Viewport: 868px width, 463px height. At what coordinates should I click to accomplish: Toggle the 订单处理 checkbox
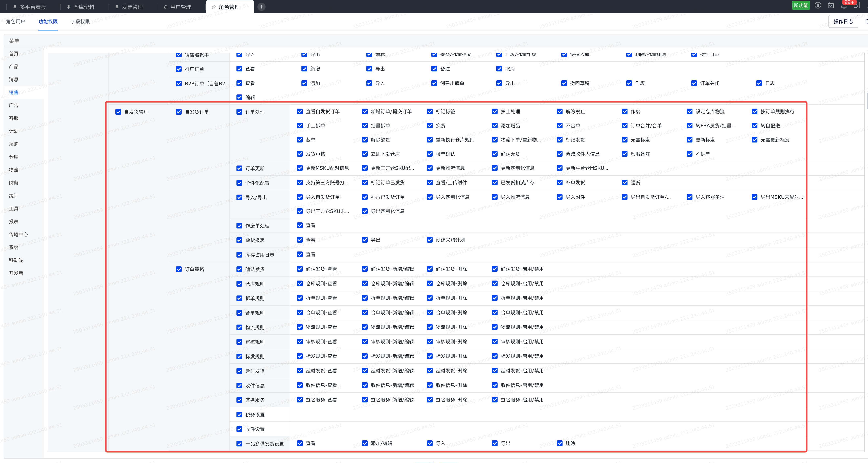coord(239,112)
